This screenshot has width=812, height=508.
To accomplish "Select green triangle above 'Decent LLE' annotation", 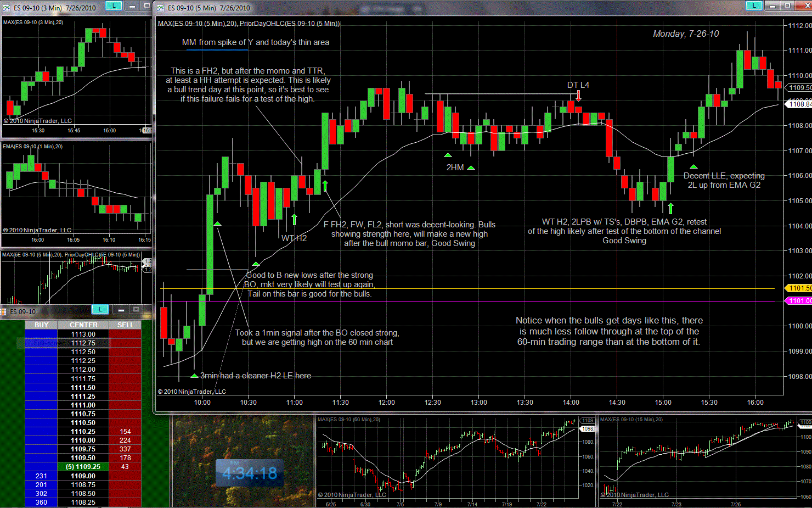I will point(693,166).
